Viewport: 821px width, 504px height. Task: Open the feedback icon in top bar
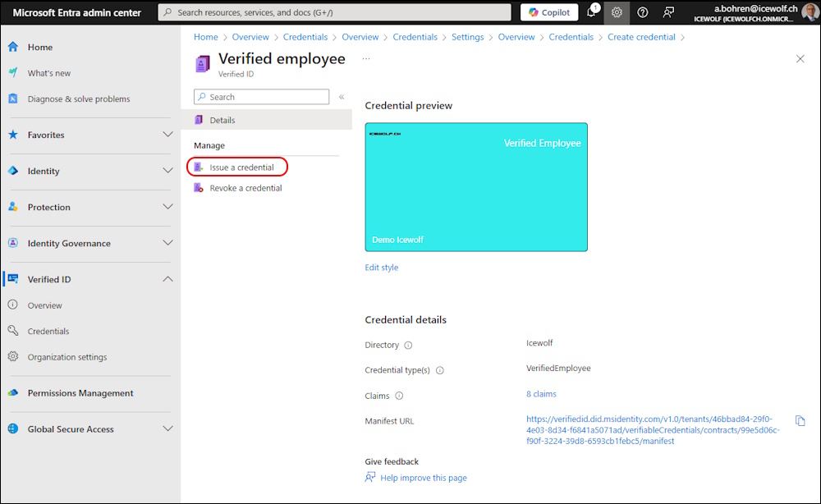tap(668, 12)
